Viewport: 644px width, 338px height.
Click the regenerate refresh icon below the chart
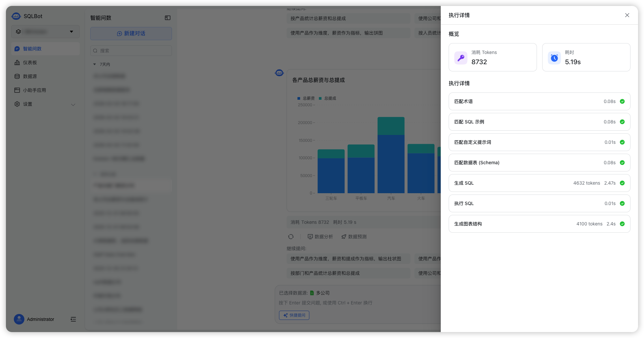[291, 236]
